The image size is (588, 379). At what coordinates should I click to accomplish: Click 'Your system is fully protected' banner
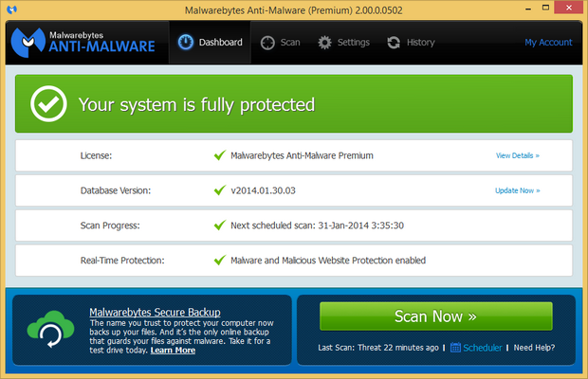pos(294,103)
